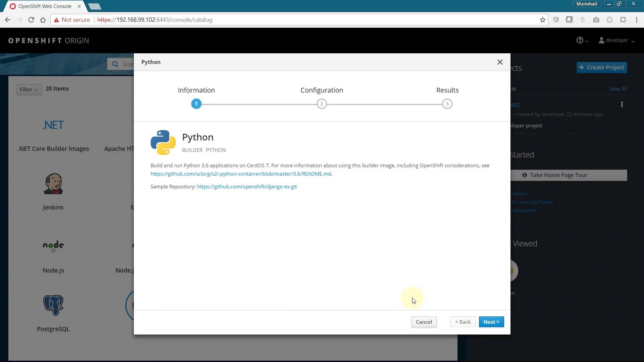Open project kebab menu icon
The height and width of the screenshot is (362, 644).
(622, 104)
